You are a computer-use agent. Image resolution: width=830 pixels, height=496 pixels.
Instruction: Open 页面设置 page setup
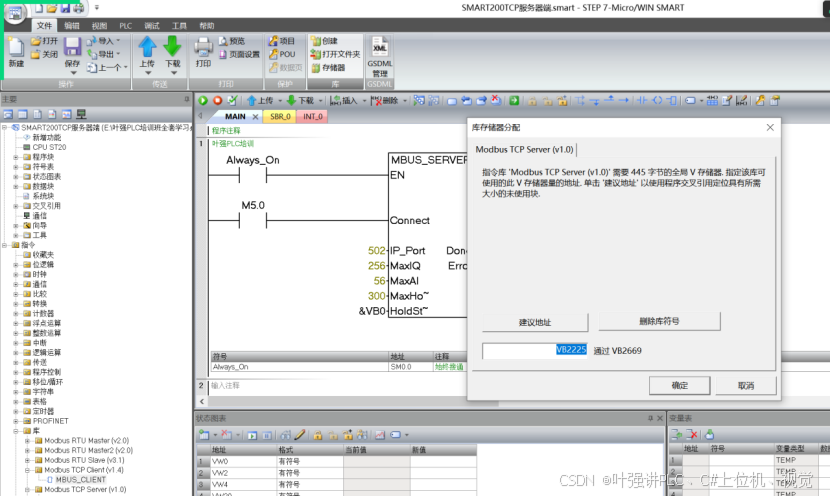(239, 54)
